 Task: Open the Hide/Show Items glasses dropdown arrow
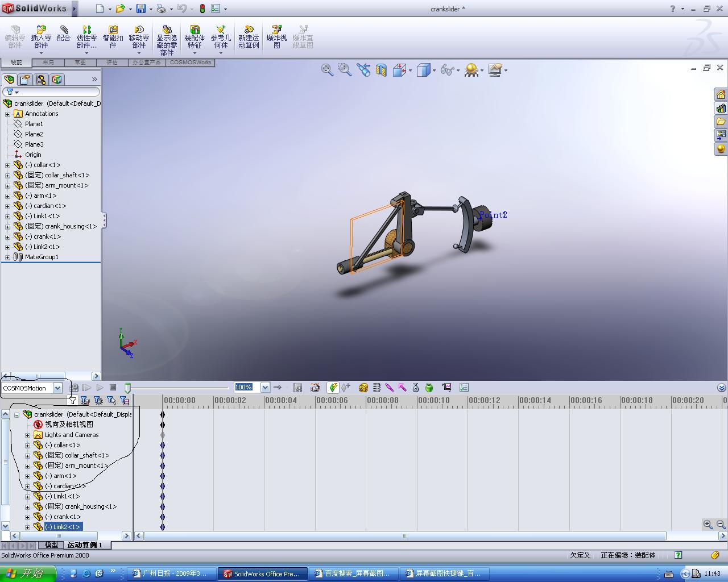click(x=459, y=70)
